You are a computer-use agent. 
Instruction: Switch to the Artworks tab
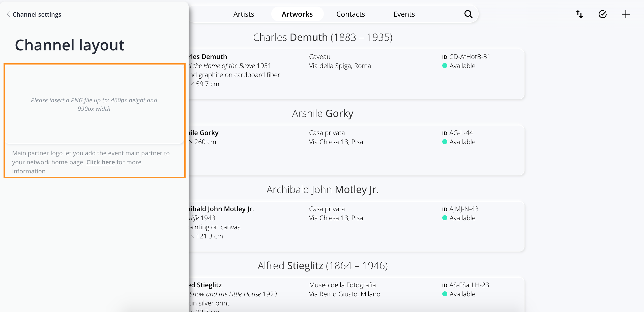pos(297,14)
